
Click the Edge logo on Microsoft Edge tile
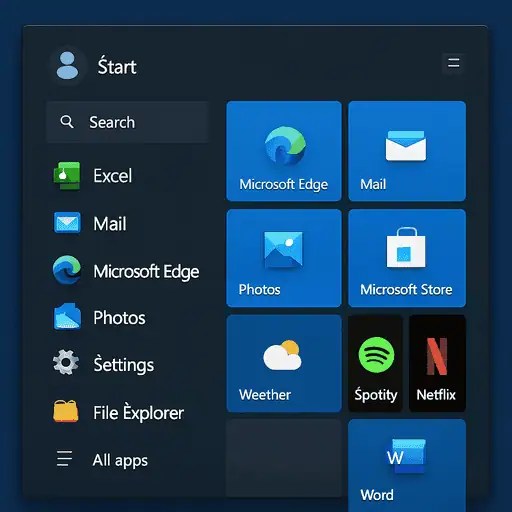[x=285, y=145]
